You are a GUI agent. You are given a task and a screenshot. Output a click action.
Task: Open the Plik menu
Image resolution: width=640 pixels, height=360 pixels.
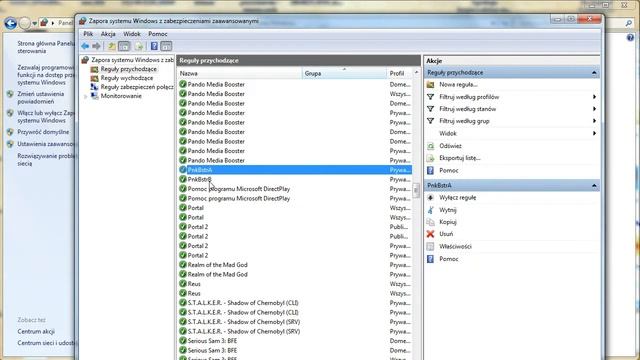coord(88,34)
